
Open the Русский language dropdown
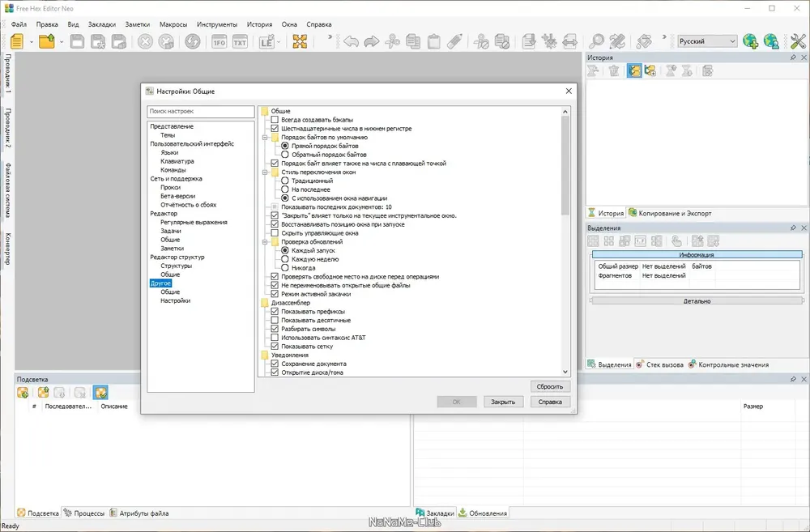707,41
